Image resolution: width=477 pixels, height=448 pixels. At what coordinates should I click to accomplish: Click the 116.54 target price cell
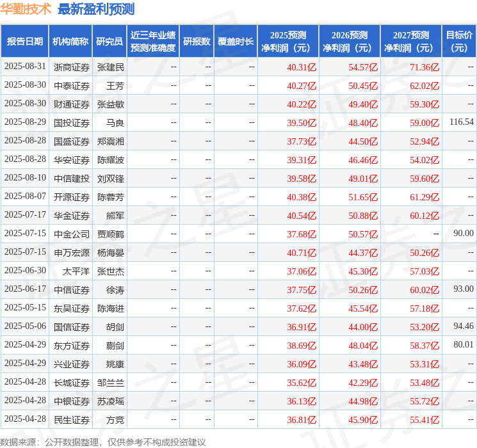pos(461,122)
